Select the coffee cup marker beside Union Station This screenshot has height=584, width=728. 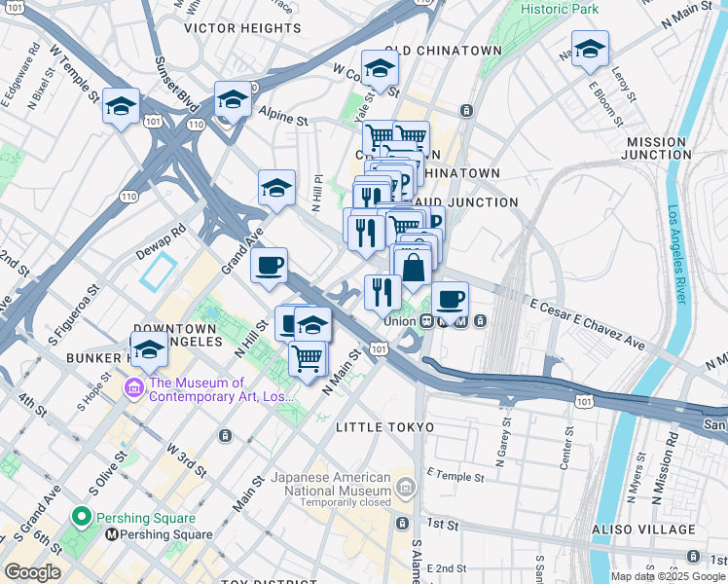coord(450,302)
